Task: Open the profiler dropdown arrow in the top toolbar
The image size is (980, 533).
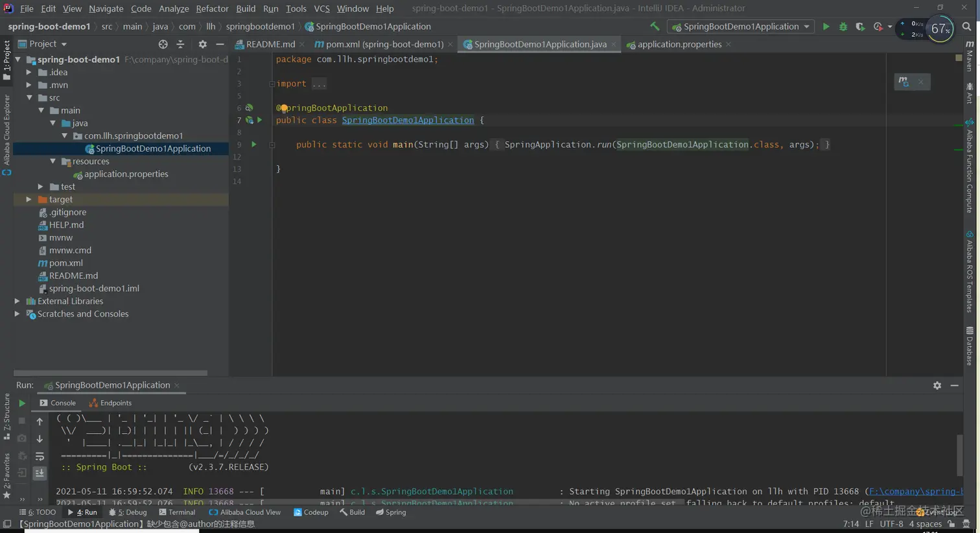Action: coord(889,27)
